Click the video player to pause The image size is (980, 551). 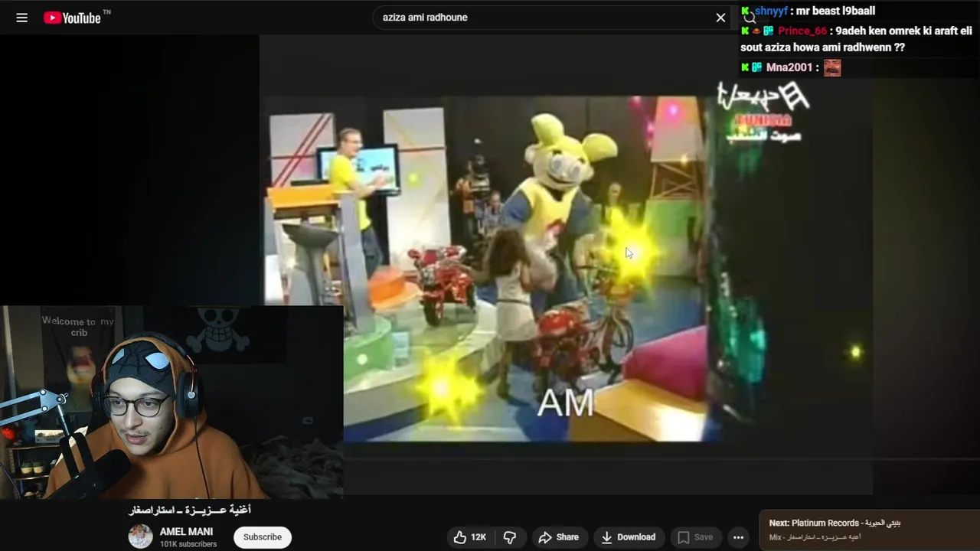(567, 264)
